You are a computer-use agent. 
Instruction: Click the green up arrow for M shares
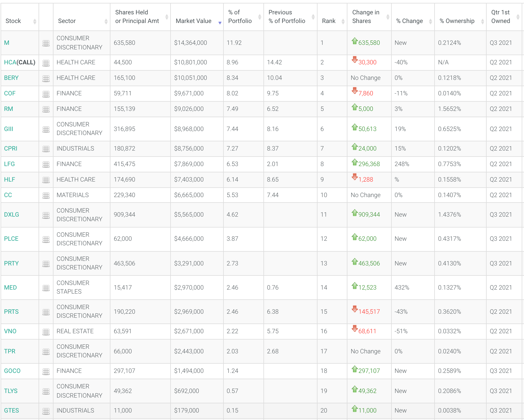[355, 41]
